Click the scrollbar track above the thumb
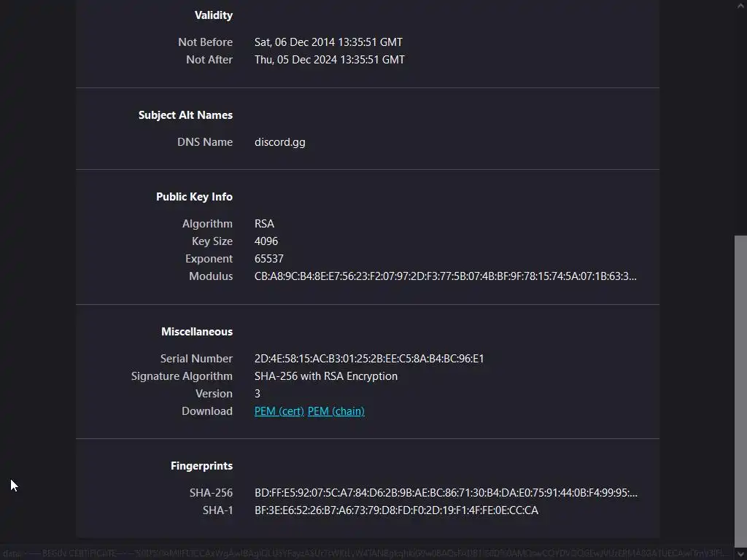 pyautogui.click(x=740, y=117)
